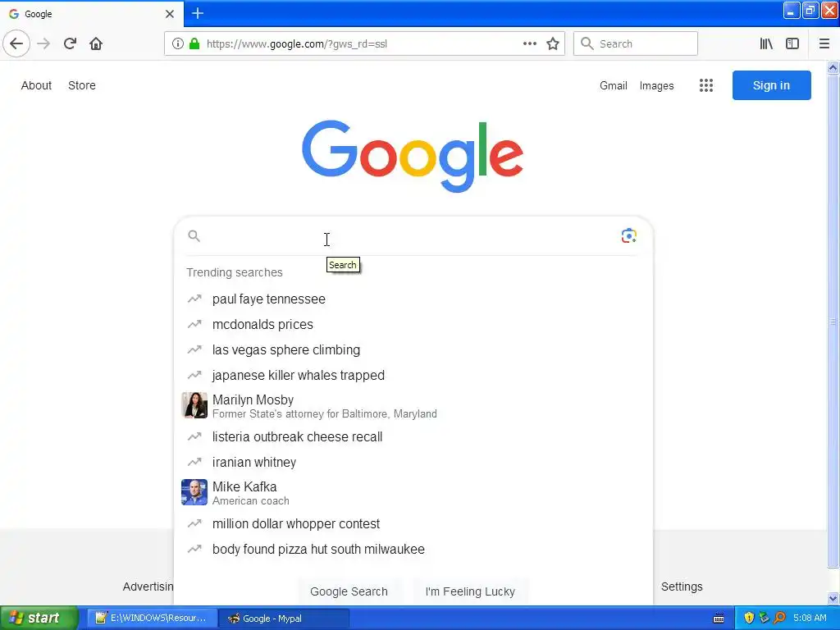The image size is (840, 630).
Task: Focus the toolbar Search box
Action: 636,43
